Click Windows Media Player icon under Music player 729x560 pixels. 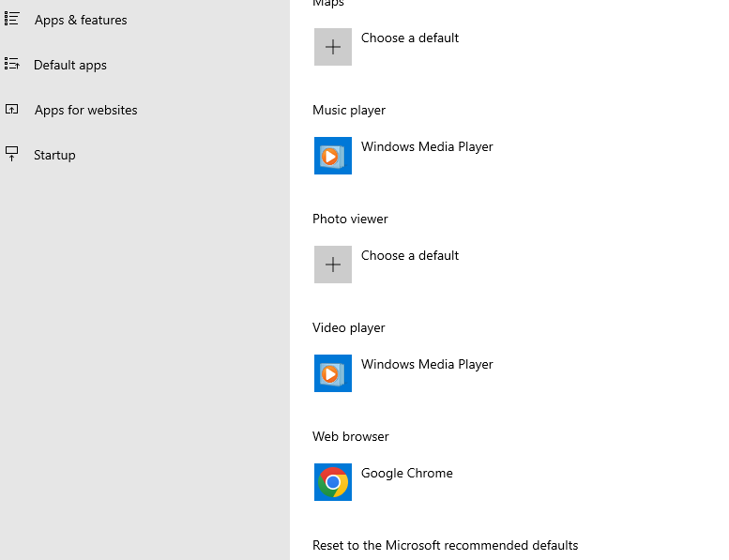pos(333,156)
